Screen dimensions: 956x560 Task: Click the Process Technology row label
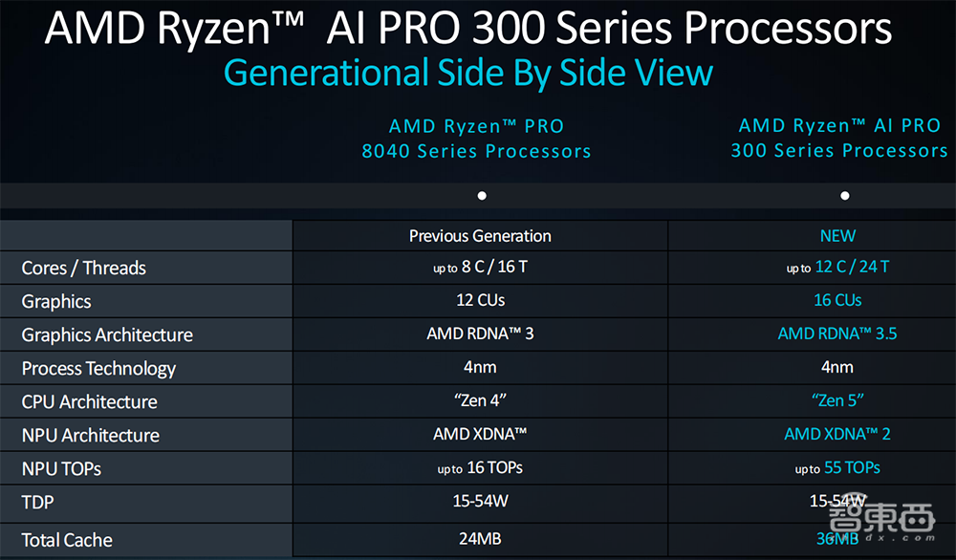pos(98,369)
